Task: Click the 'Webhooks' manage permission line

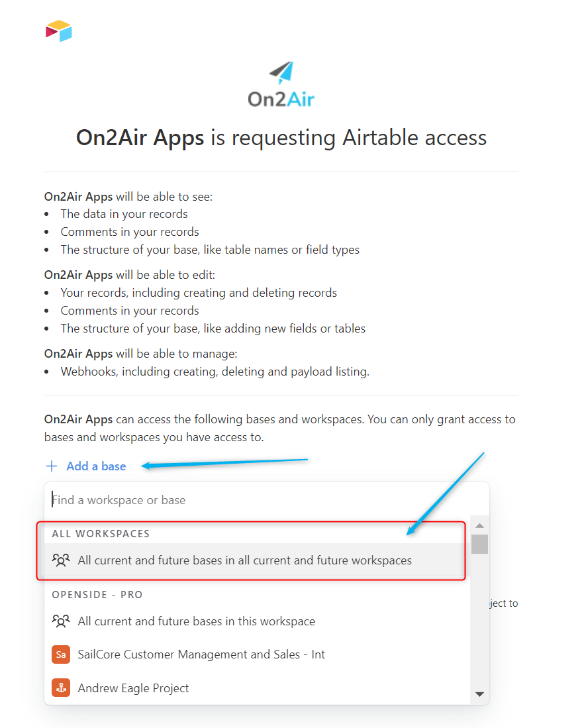Action: [215, 372]
